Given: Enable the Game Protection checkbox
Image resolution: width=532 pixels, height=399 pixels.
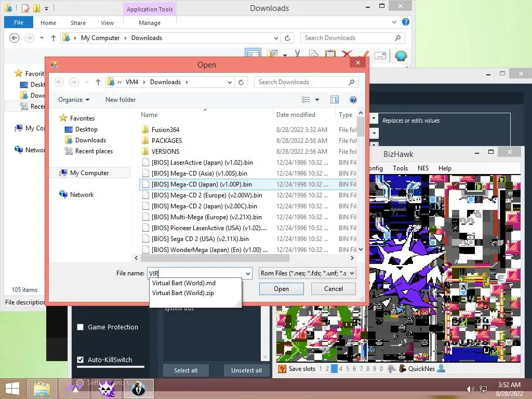Looking at the screenshot, I should point(81,327).
